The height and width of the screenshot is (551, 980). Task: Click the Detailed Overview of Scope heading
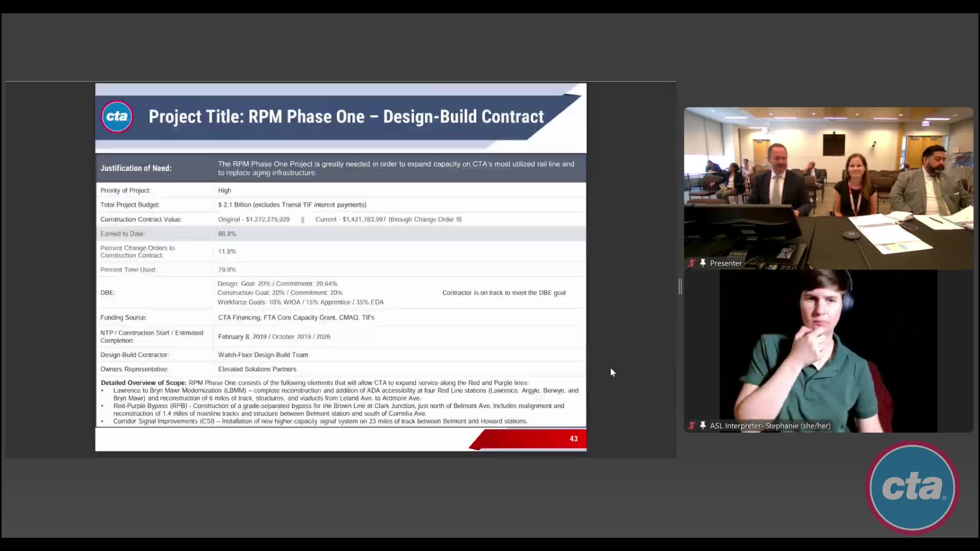(x=143, y=383)
